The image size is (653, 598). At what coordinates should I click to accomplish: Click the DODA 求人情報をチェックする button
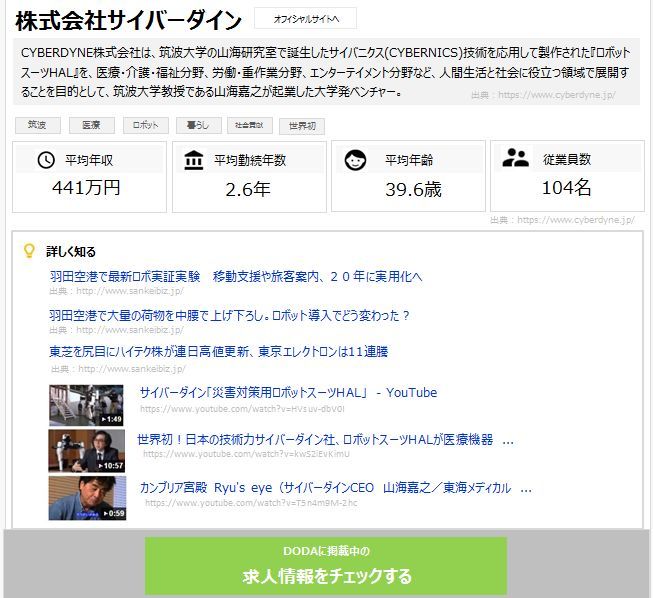click(x=326, y=566)
